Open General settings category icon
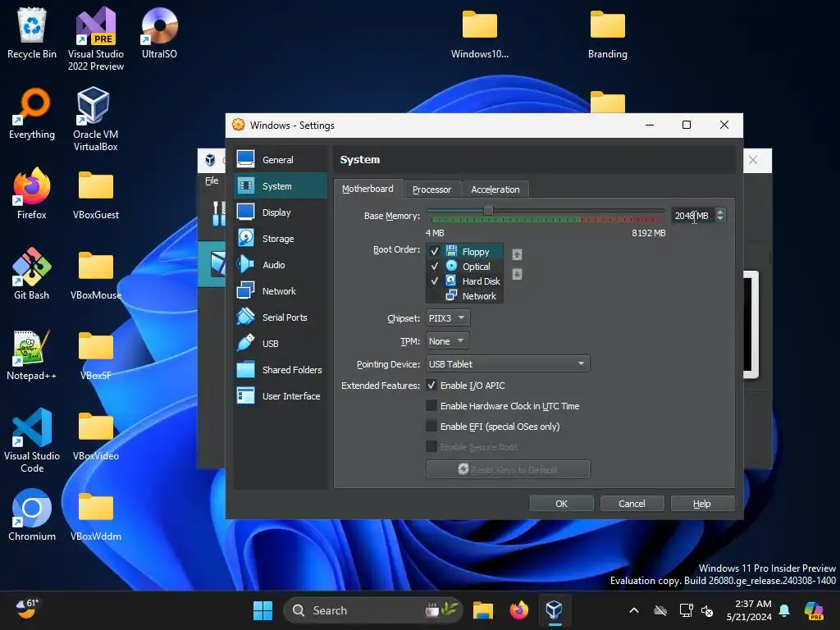The width and height of the screenshot is (840, 630). click(x=246, y=159)
